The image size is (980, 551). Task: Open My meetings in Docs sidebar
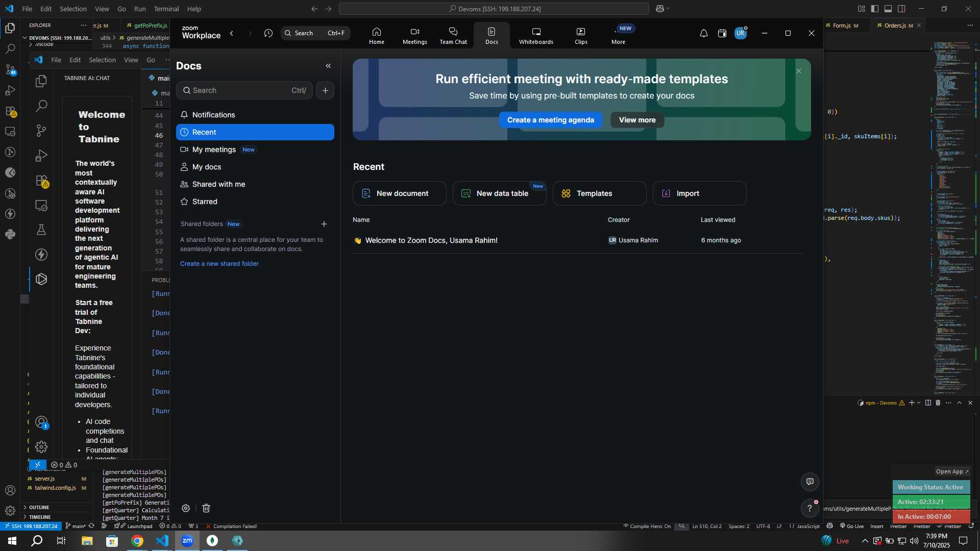tap(255, 149)
